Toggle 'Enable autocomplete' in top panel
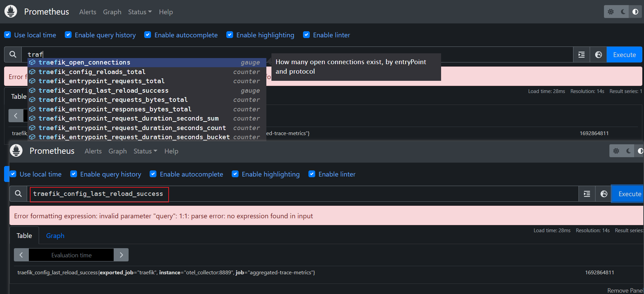The height and width of the screenshot is (294, 644). 148,35
